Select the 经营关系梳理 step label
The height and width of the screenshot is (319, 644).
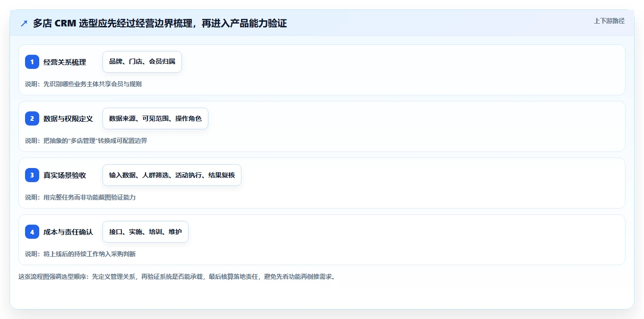click(x=65, y=62)
